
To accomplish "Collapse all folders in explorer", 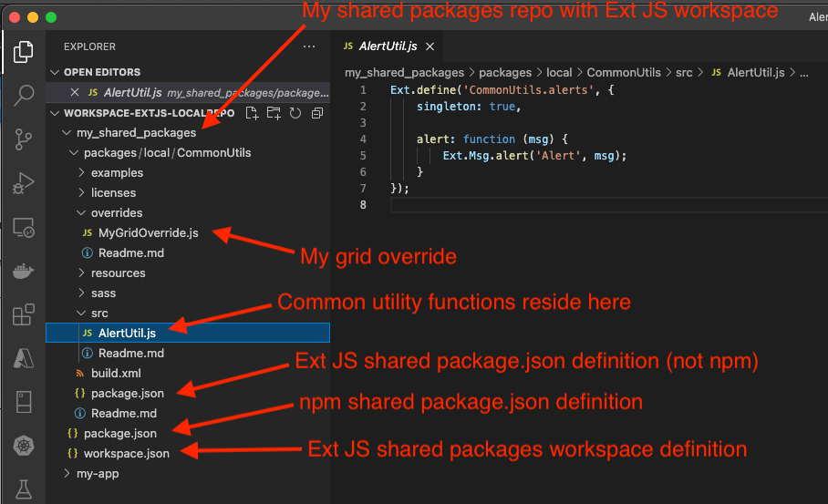I will click(317, 113).
